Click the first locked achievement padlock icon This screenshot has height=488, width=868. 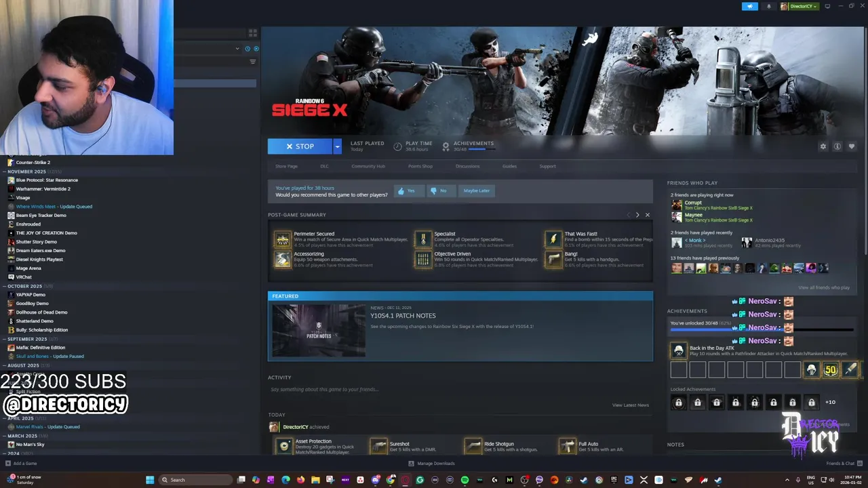tap(678, 403)
